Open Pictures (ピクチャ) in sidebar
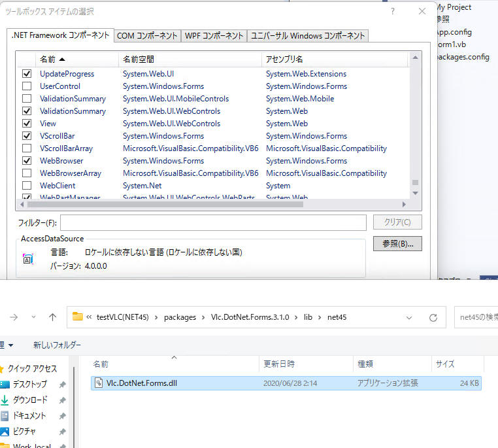The height and width of the screenshot is (448, 498). pyautogui.click(x=24, y=431)
